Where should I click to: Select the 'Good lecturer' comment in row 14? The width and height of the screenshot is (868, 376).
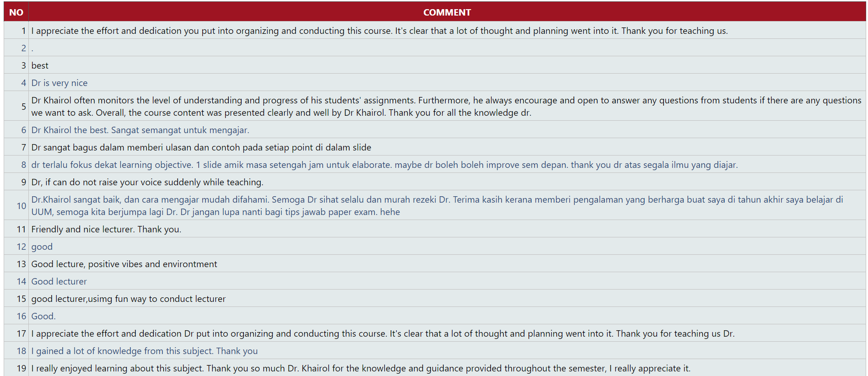[59, 281]
